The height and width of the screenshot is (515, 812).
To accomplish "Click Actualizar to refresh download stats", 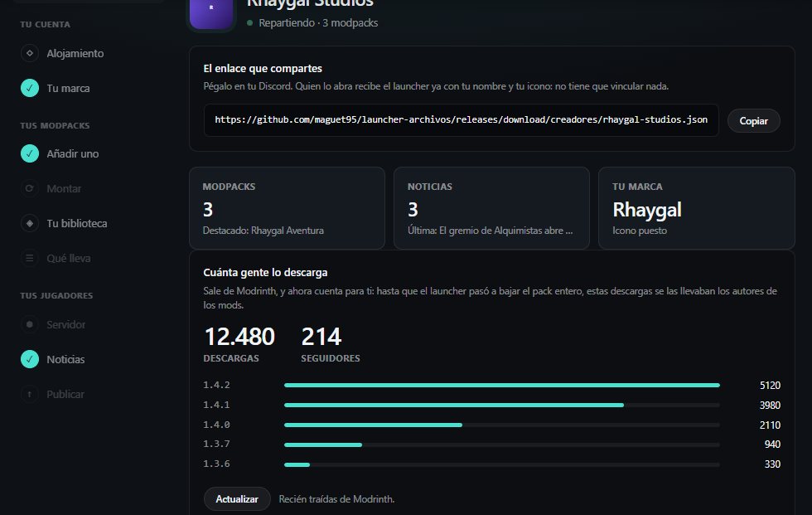I will click(x=237, y=499).
